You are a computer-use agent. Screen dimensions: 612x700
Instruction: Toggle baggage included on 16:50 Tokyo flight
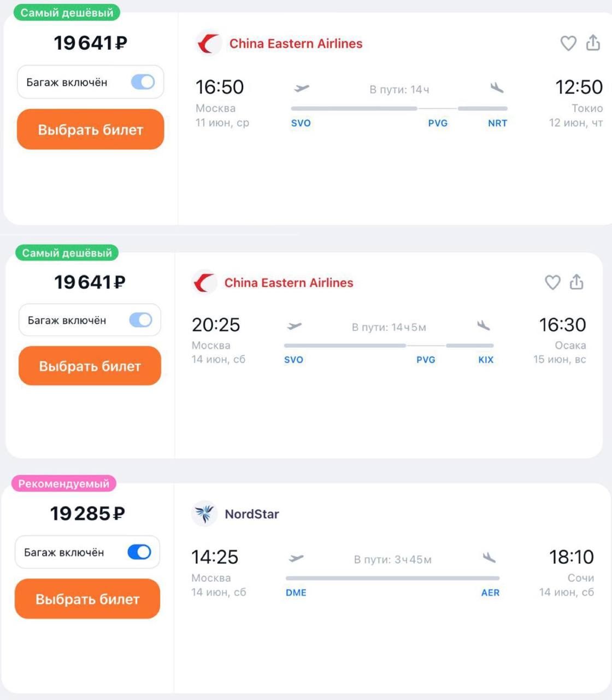click(x=143, y=82)
